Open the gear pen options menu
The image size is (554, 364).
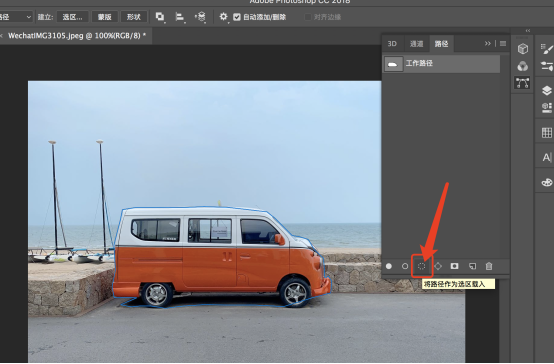click(x=223, y=17)
